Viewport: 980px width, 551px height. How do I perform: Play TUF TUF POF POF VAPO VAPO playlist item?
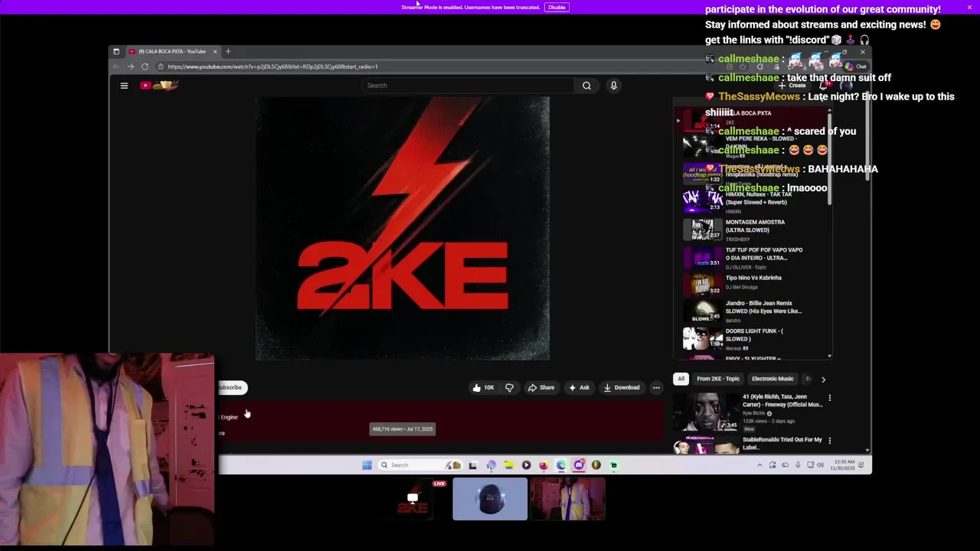tap(754, 257)
